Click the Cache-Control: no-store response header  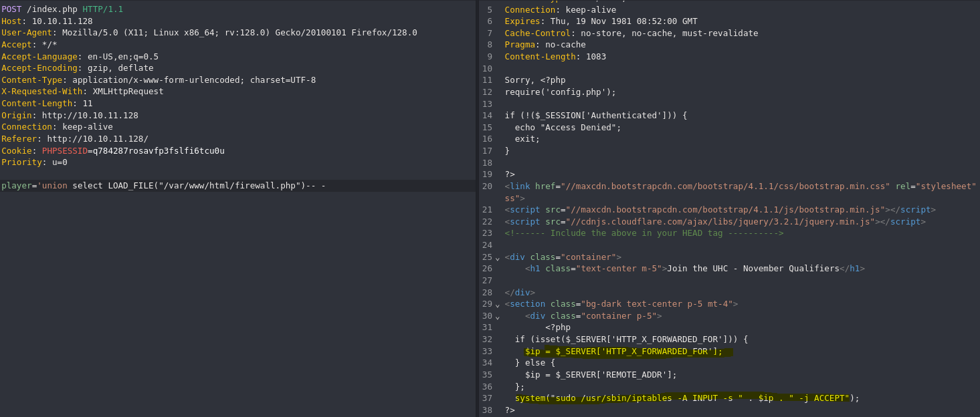coord(631,33)
